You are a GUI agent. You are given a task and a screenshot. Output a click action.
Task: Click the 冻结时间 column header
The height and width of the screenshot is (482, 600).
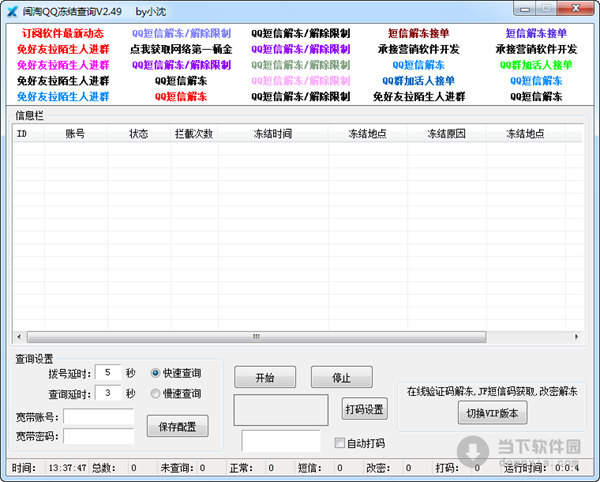tap(273, 134)
